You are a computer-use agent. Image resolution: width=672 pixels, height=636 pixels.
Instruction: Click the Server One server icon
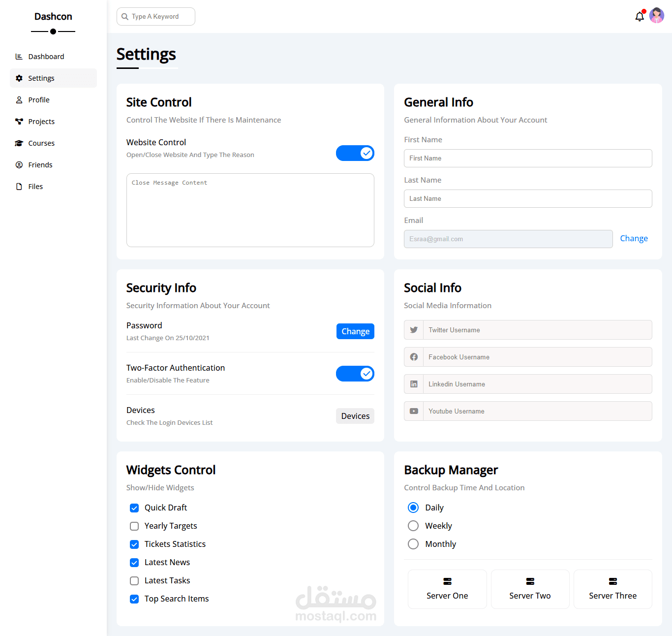[447, 581]
